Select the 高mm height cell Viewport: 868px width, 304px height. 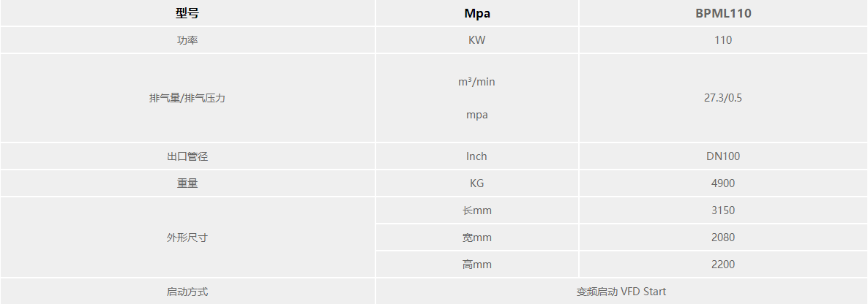(x=476, y=265)
